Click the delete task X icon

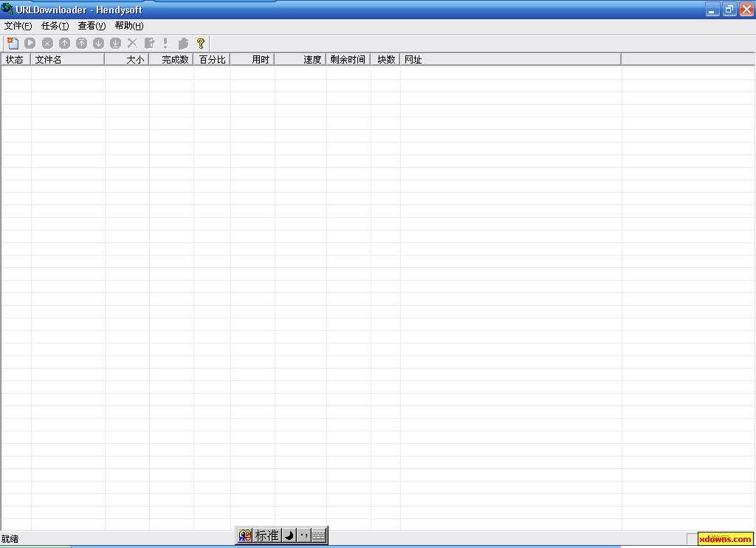pyautogui.click(x=132, y=44)
